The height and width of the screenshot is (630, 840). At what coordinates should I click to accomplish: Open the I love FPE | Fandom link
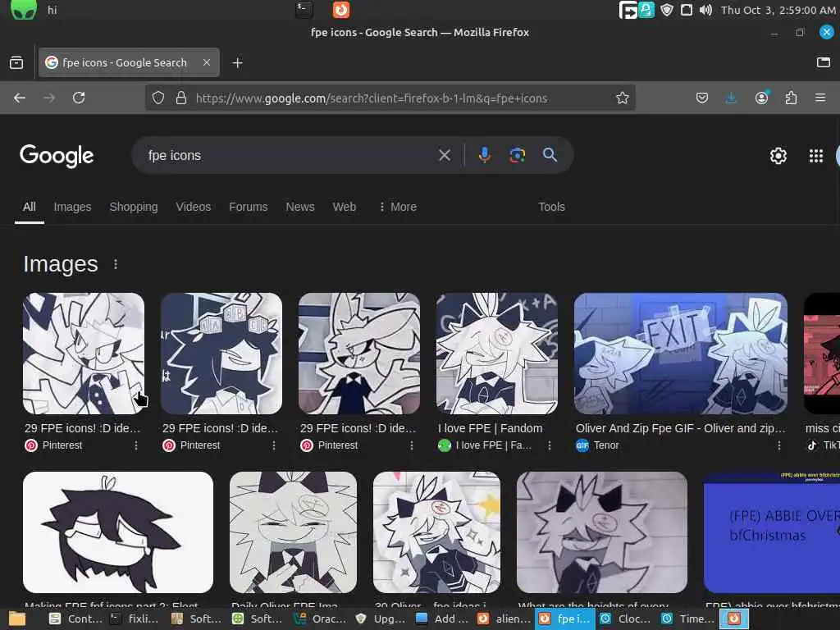(x=491, y=428)
